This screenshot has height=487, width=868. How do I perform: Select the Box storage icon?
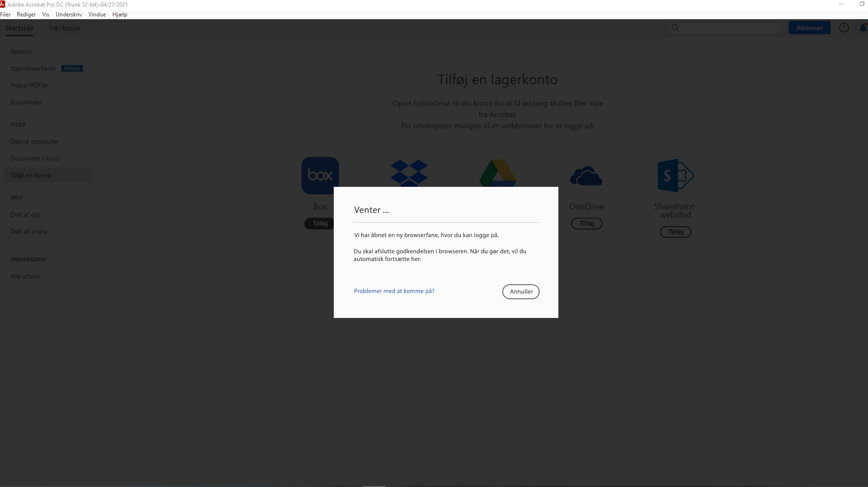(320, 175)
